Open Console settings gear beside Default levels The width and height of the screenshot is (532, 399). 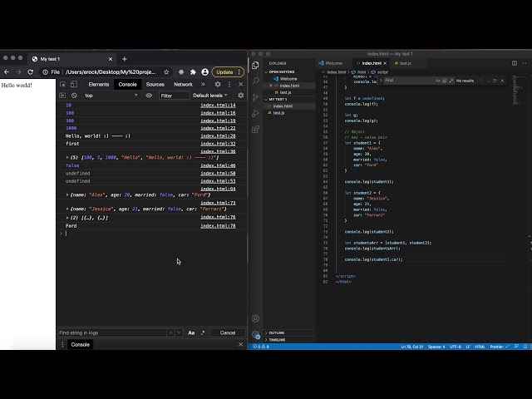coord(240,96)
